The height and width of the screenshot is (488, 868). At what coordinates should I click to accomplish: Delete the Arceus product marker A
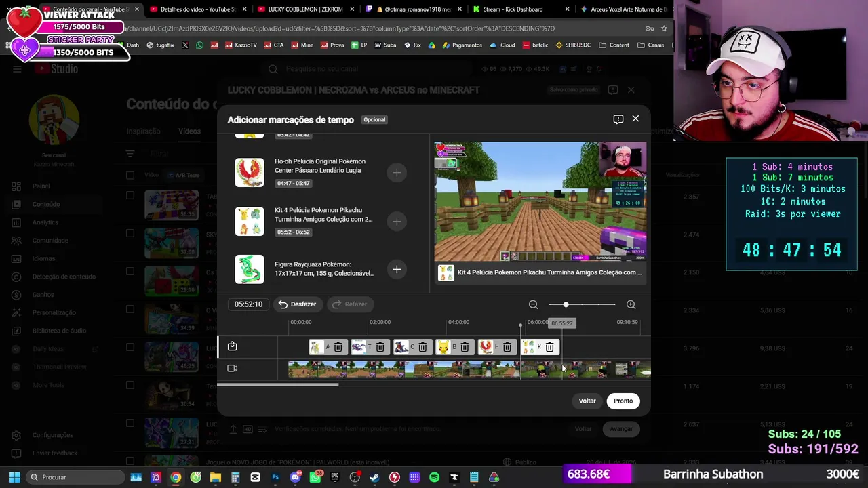338,347
